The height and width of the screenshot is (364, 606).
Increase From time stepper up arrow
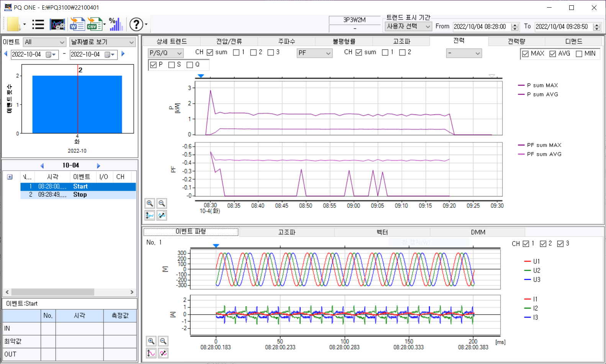click(x=515, y=25)
